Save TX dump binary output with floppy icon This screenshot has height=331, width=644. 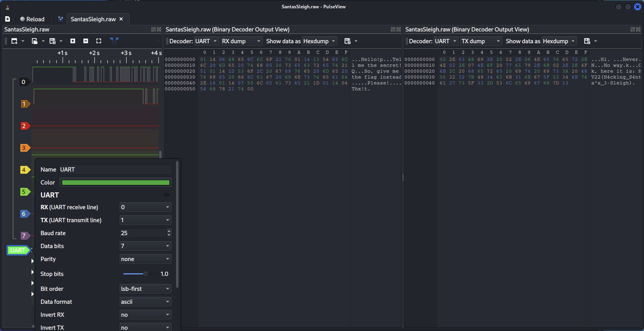(587, 41)
